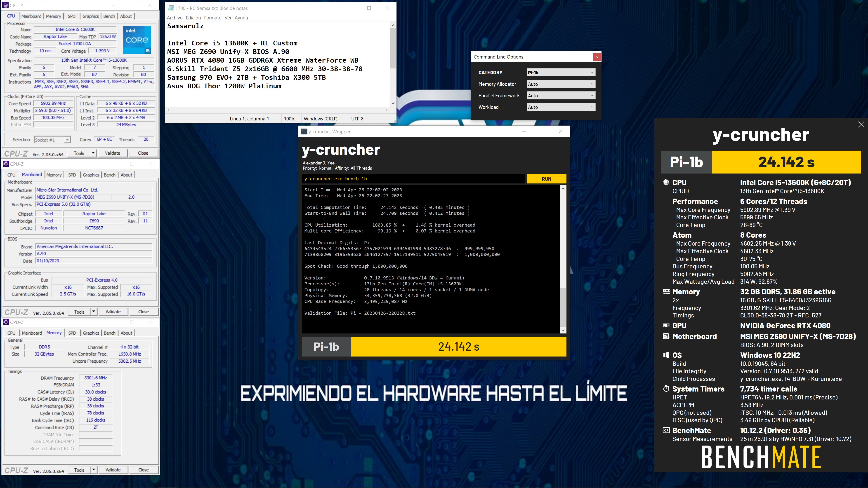Open the Workload dropdown
This screenshot has width=868, height=488.
tap(561, 107)
